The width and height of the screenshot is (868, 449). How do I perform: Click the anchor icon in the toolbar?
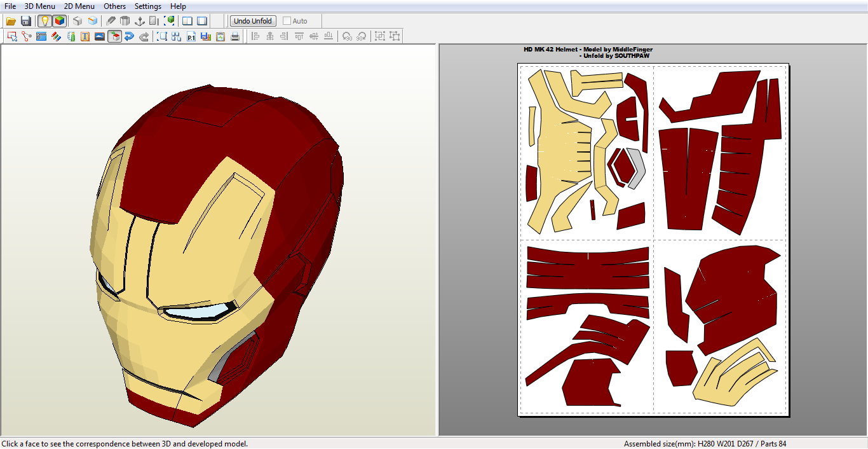(140, 21)
